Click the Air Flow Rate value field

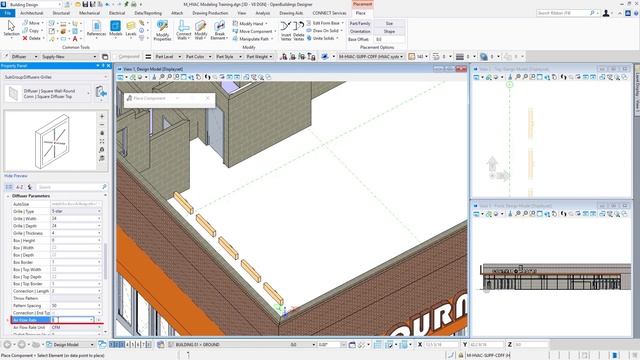(x=73, y=320)
